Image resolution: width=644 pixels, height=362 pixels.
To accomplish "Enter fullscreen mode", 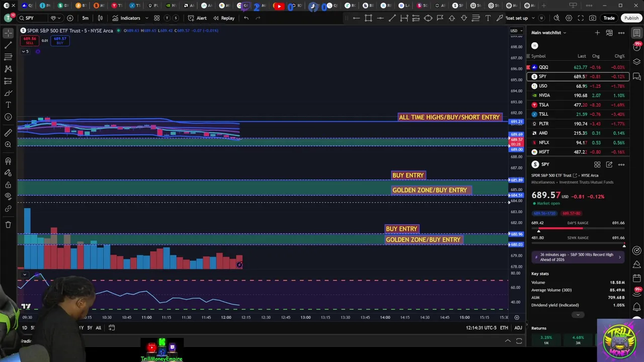I will tap(581, 18).
